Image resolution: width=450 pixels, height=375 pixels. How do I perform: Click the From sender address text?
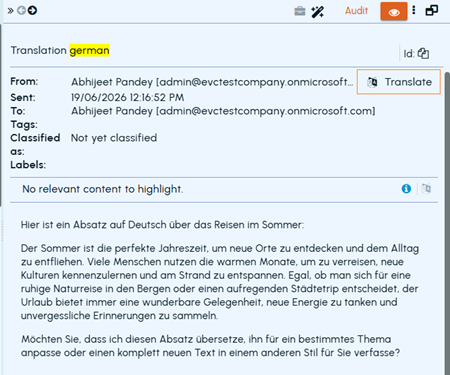pyautogui.click(x=212, y=82)
